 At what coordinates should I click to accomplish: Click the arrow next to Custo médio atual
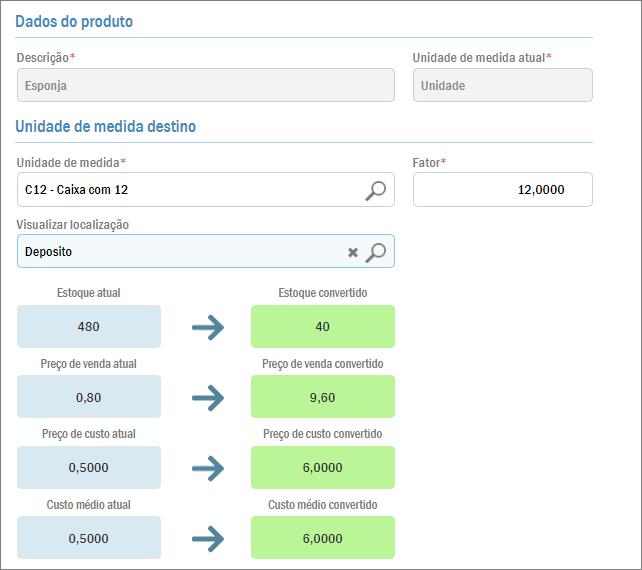click(x=207, y=538)
